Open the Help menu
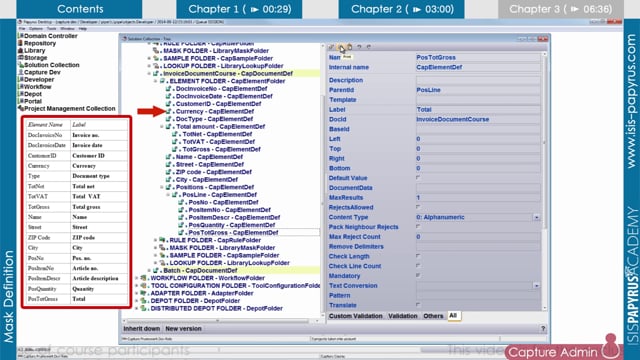Image resolution: width=640 pixels, height=360 pixels. coord(83,29)
